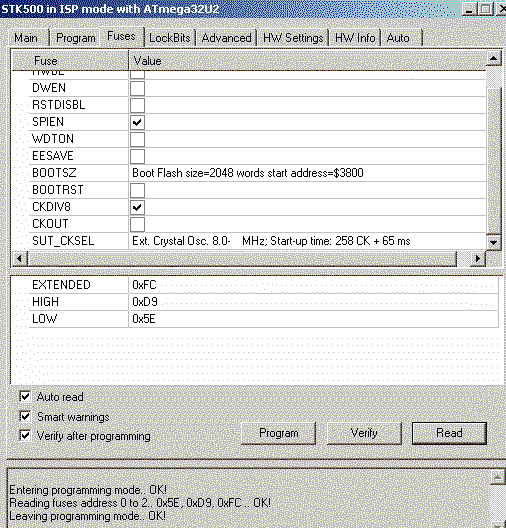Uncheck the CKDIV8 fuse checkbox
506x528 pixels.
pos(137,207)
